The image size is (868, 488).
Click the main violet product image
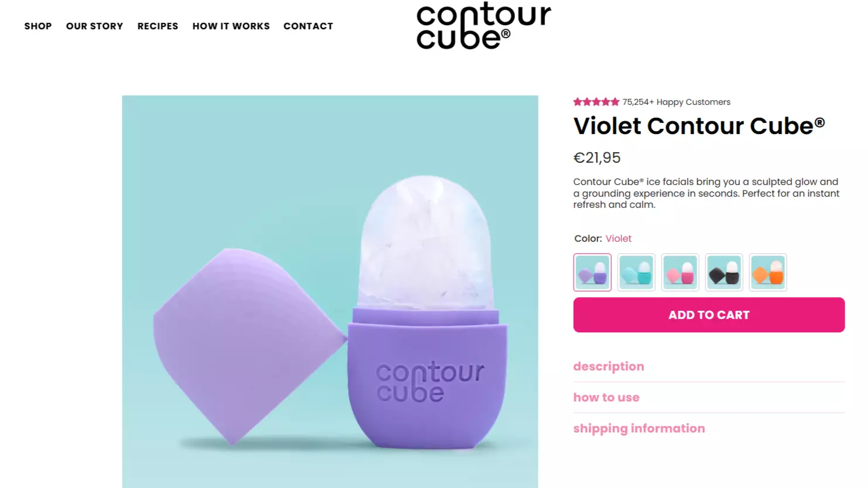[330, 291]
